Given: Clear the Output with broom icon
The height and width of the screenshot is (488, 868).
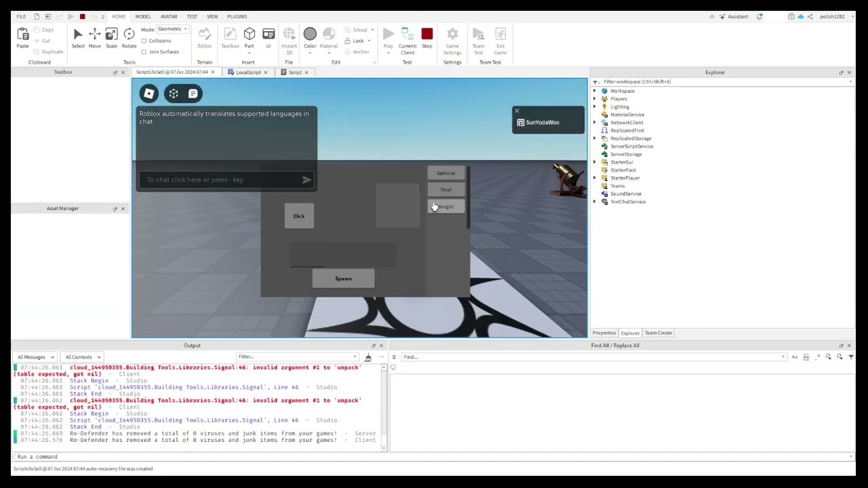Looking at the screenshot, I should (368, 357).
